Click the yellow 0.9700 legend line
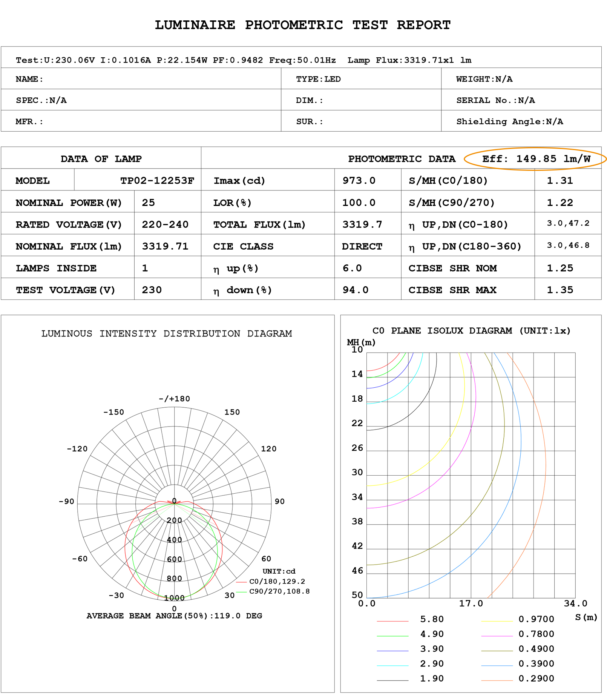The height and width of the screenshot is (700, 607). (x=497, y=621)
